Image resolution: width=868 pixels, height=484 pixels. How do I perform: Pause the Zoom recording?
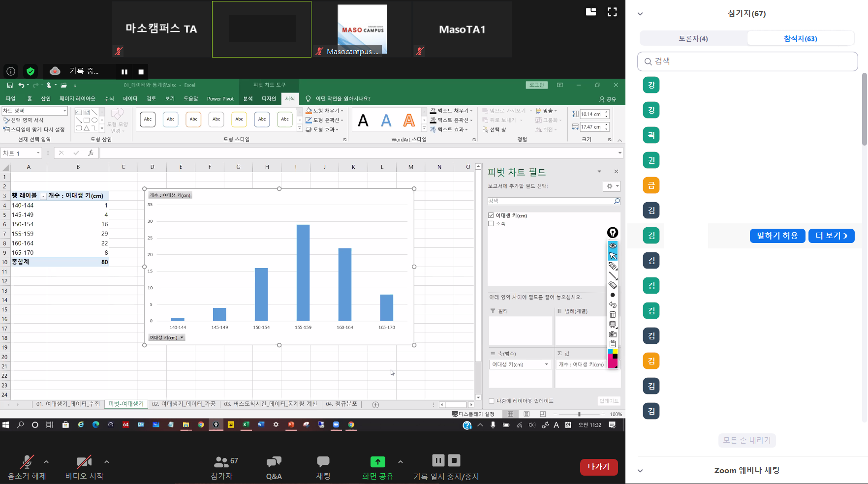(x=124, y=72)
